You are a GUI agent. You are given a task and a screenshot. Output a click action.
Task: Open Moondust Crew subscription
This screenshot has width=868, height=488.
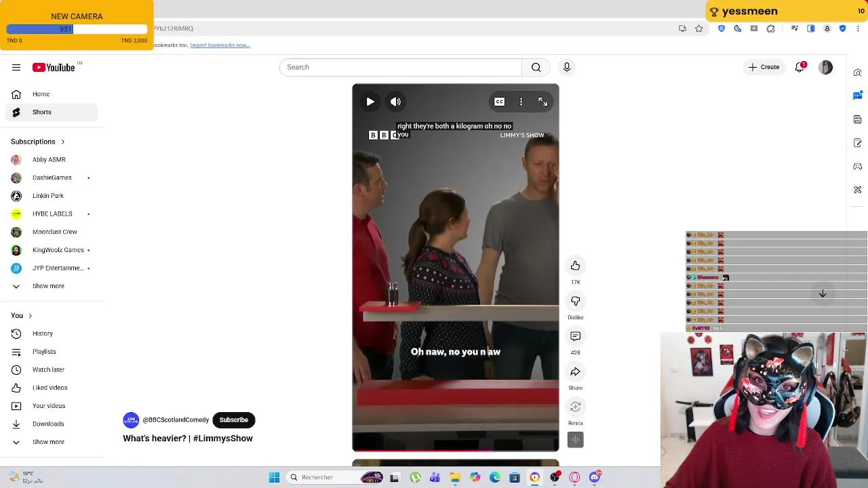[52, 232]
